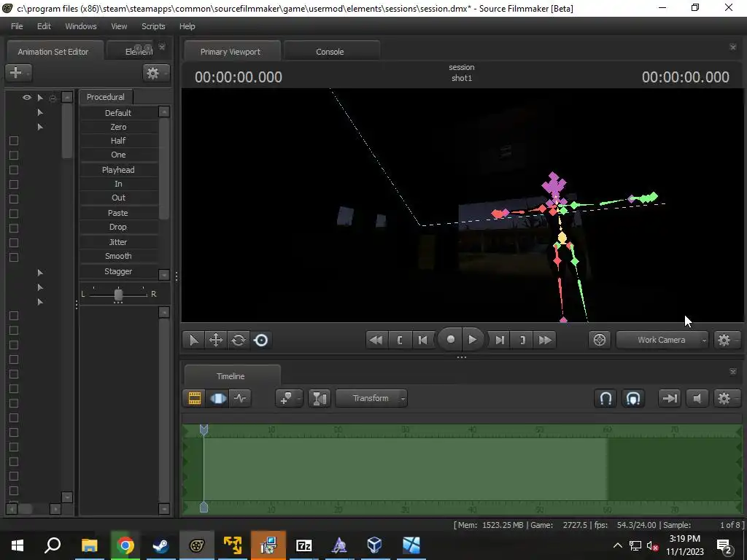
Task: Play the shot in the viewport
Action: tap(473, 340)
